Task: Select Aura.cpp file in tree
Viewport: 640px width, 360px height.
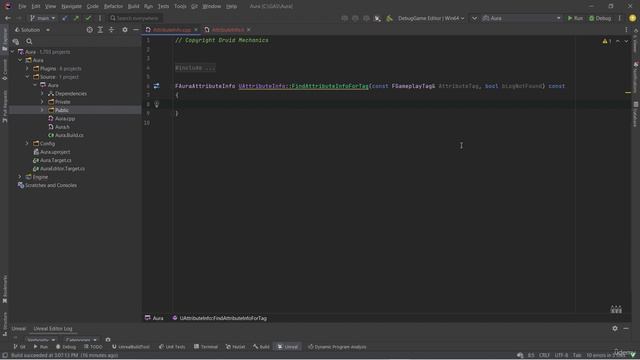Action: pyautogui.click(x=65, y=118)
